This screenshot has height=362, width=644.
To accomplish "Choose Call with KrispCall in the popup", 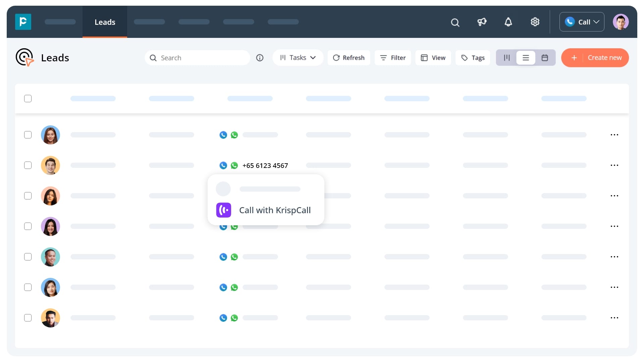I will point(266,210).
